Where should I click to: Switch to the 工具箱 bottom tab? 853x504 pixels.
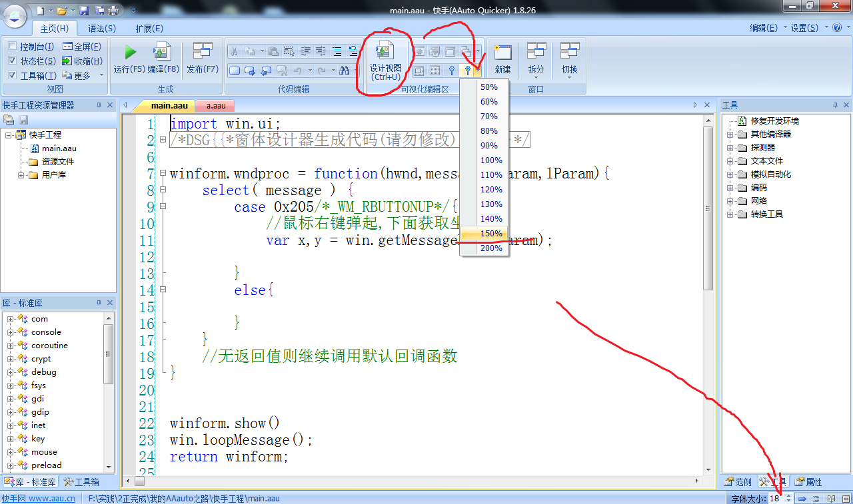point(82,482)
